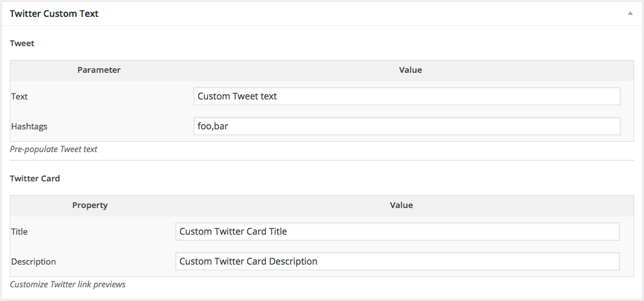Focus the Twitter Card Description input field

click(397, 261)
